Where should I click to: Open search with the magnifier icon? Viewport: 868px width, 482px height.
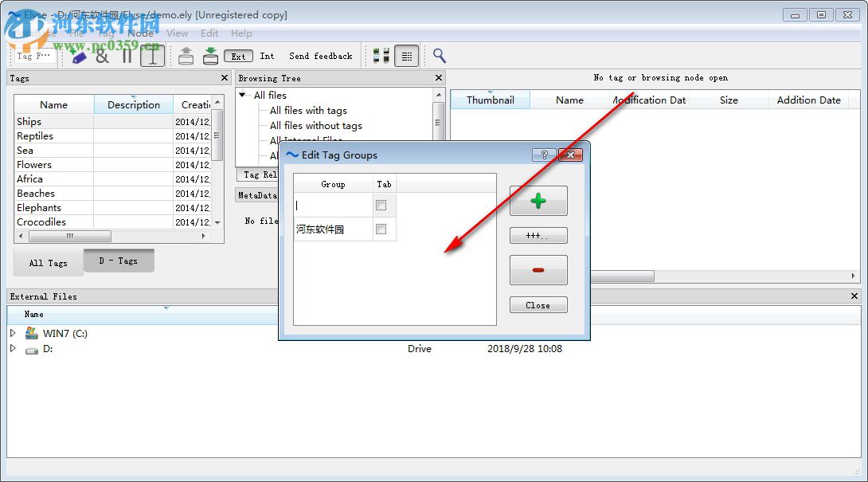(x=439, y=56)
